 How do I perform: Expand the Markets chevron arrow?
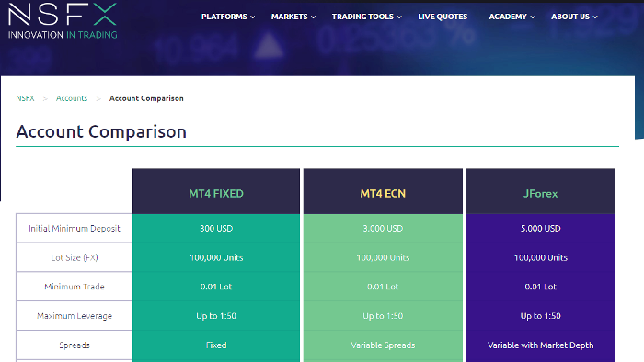point(314,17)
